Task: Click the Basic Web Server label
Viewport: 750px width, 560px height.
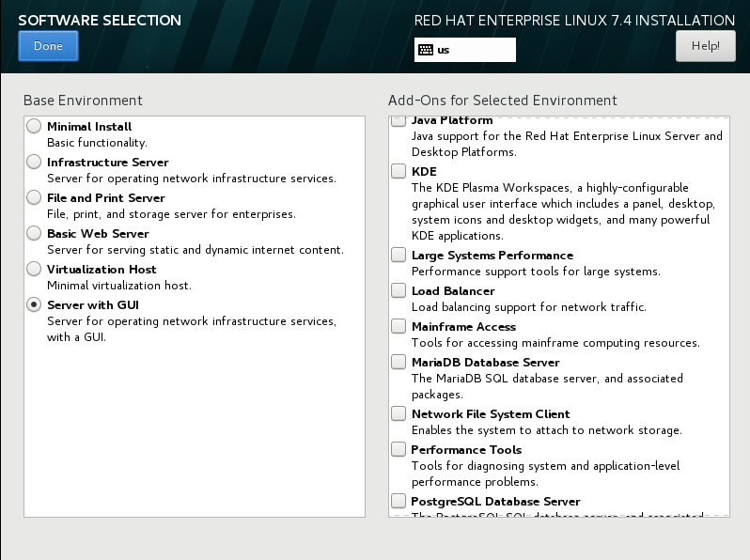Action: [98, 234]
